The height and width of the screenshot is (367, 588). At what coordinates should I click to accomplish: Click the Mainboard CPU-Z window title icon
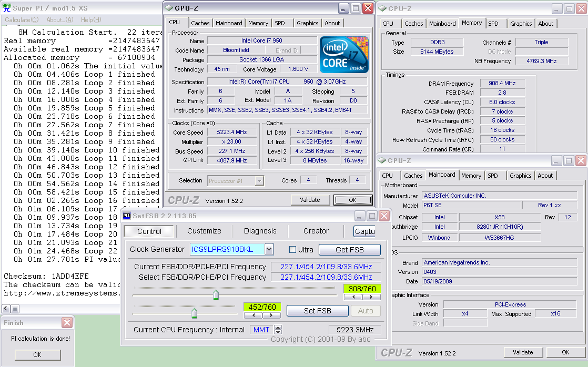(x=382, y=160)
